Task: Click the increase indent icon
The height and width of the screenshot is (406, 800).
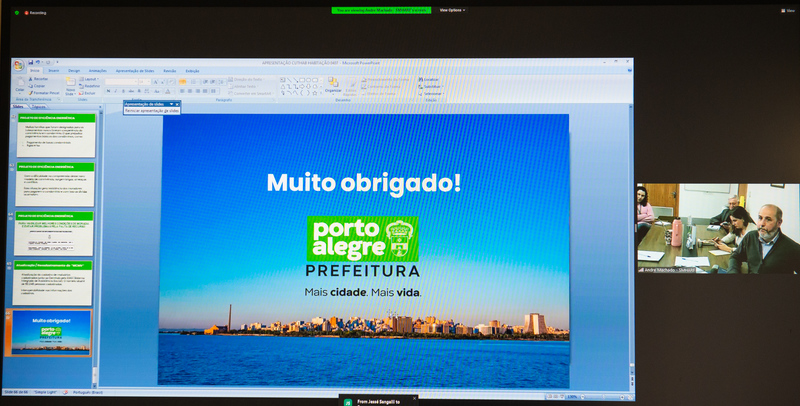Action: (x=212, y=82)
